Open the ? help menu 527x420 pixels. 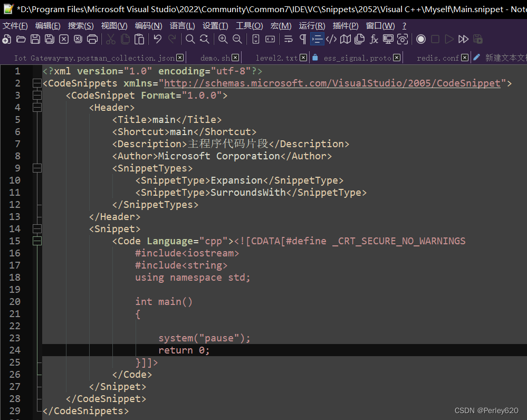click(404, 25)
